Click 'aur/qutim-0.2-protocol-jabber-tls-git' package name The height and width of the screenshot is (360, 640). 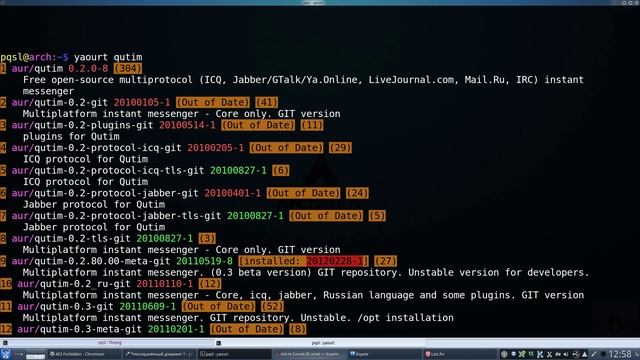pyautogui.click(x=116, y=216)
